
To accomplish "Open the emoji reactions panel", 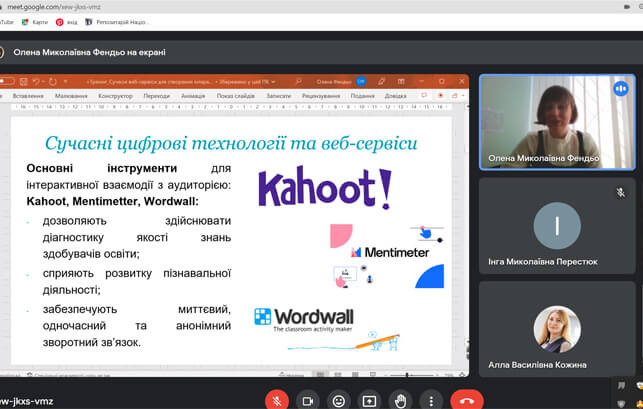I will pos(339,400).
